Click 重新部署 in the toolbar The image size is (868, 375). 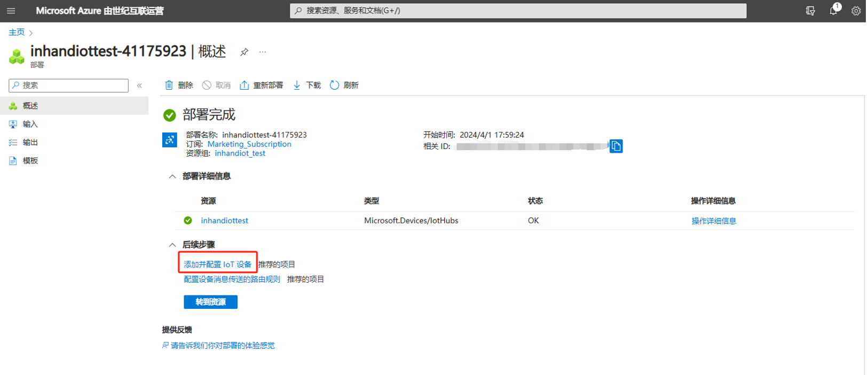261,85
